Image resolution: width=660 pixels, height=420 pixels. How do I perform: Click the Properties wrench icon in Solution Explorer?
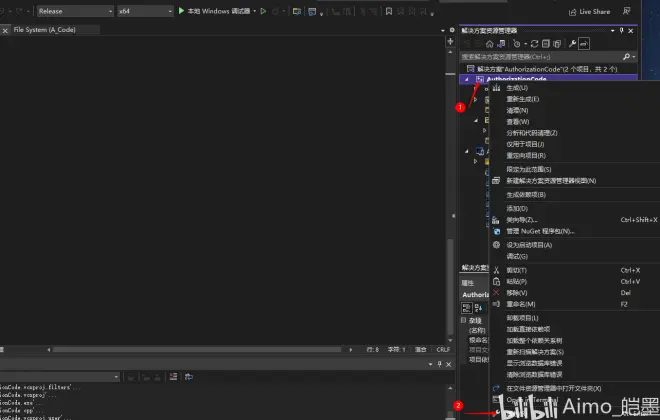[x=572, y=44]
